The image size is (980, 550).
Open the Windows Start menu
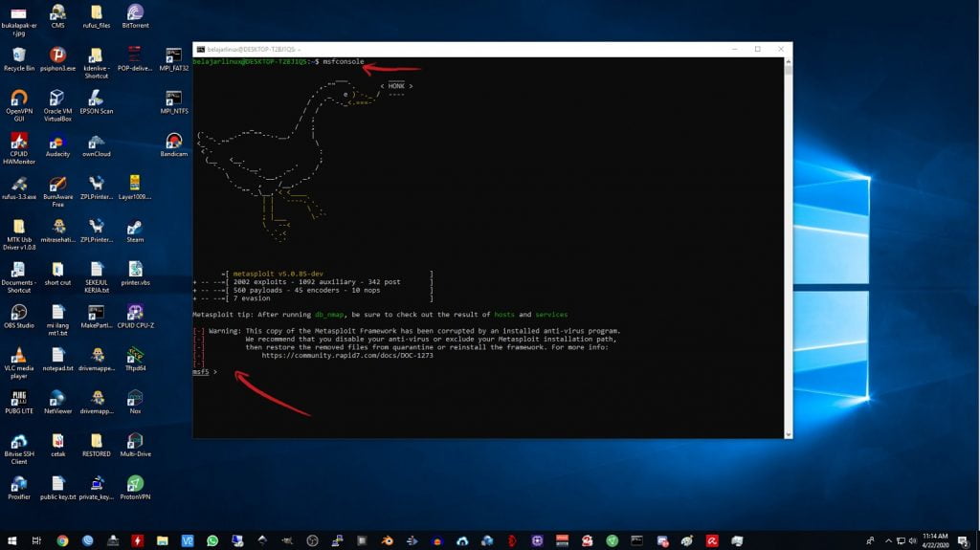coord(11,540)
